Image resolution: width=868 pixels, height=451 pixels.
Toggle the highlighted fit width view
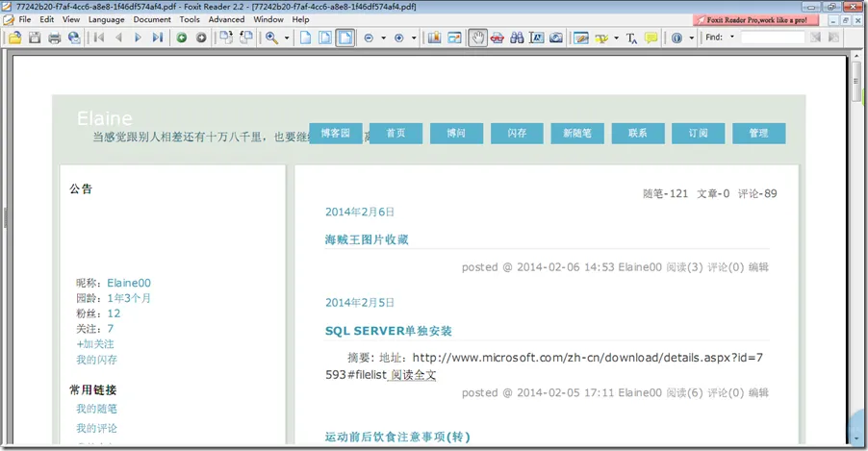[x=345, y=38]
